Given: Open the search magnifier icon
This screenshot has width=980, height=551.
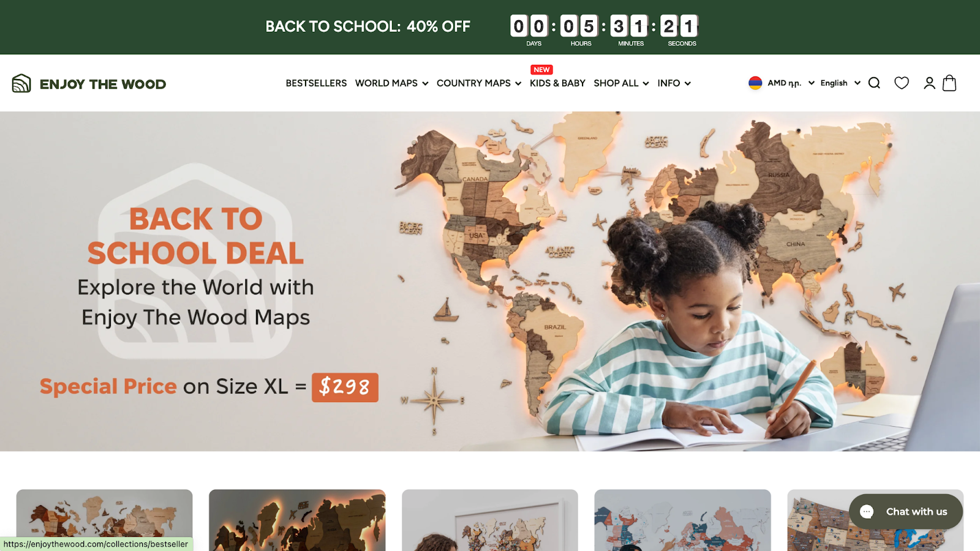Looking at the screenshot, I should click(x=874, y=83).
